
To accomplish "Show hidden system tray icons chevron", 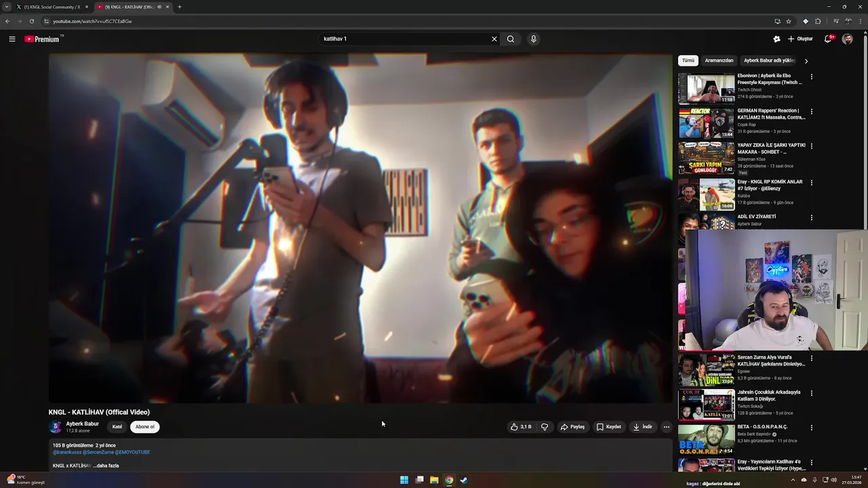I will click(x=793, y=480).
